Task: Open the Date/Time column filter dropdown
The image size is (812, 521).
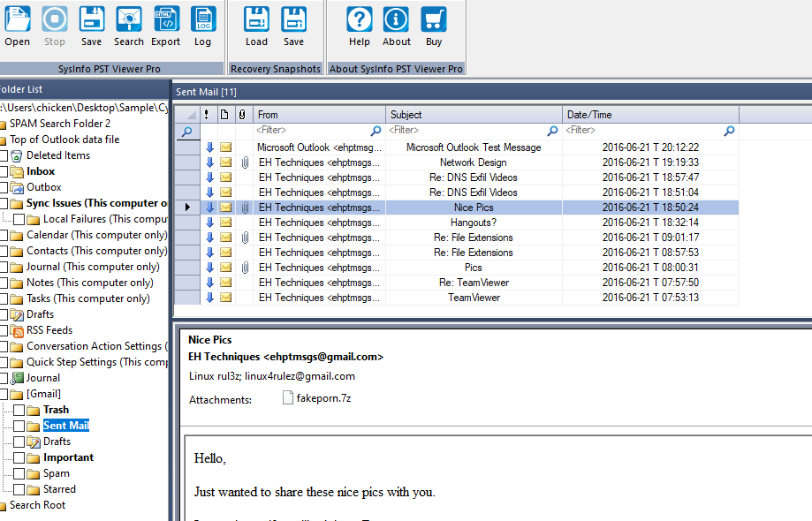Action: tap(729, 131)
